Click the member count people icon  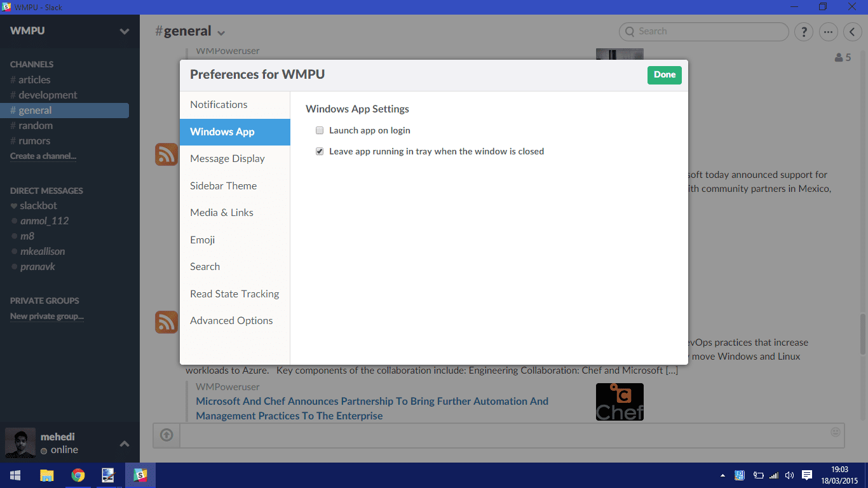839,57
